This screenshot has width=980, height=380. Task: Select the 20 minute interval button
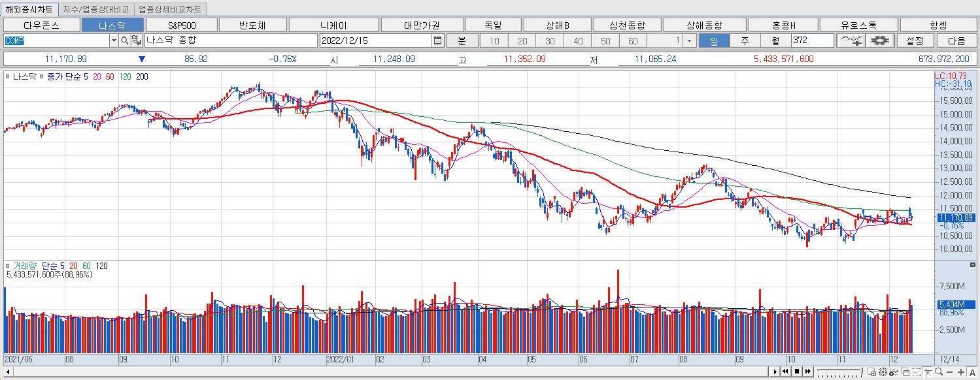click(x=522, y=40)
